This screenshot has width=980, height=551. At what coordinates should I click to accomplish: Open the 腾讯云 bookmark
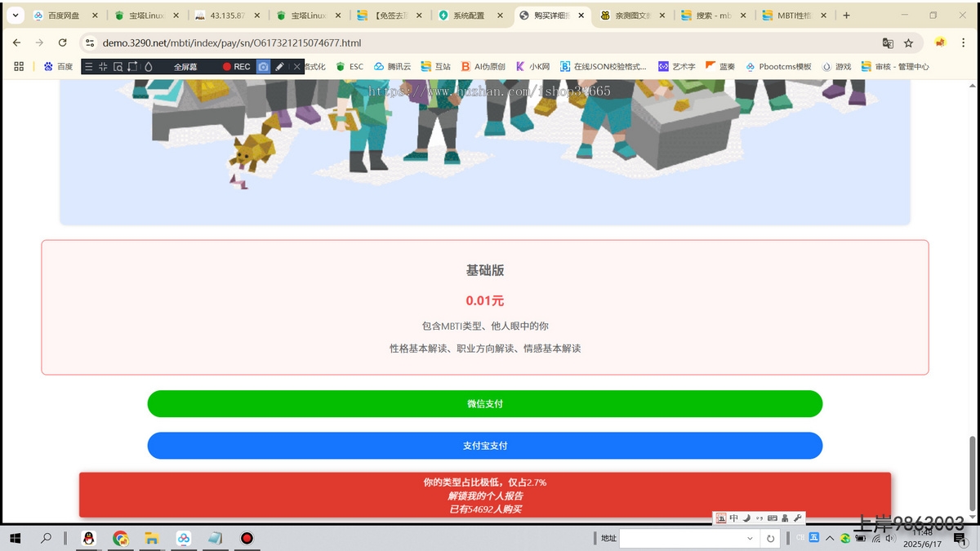tap(394, 67)
